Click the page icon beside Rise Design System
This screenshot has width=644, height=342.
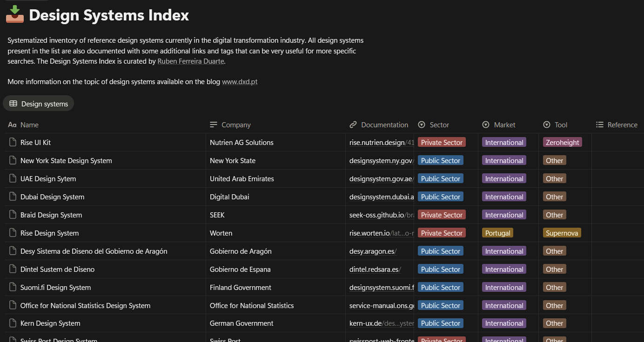pos(13,233)
